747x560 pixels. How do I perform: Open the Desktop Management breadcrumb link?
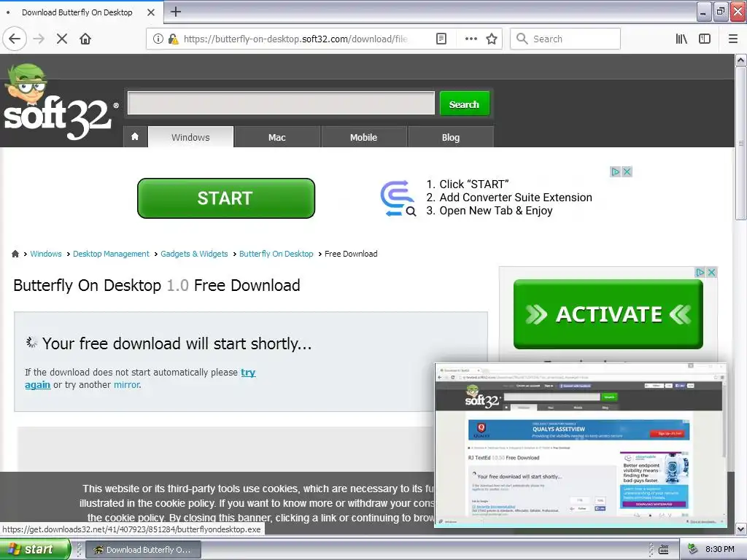[x=111, y=254]
